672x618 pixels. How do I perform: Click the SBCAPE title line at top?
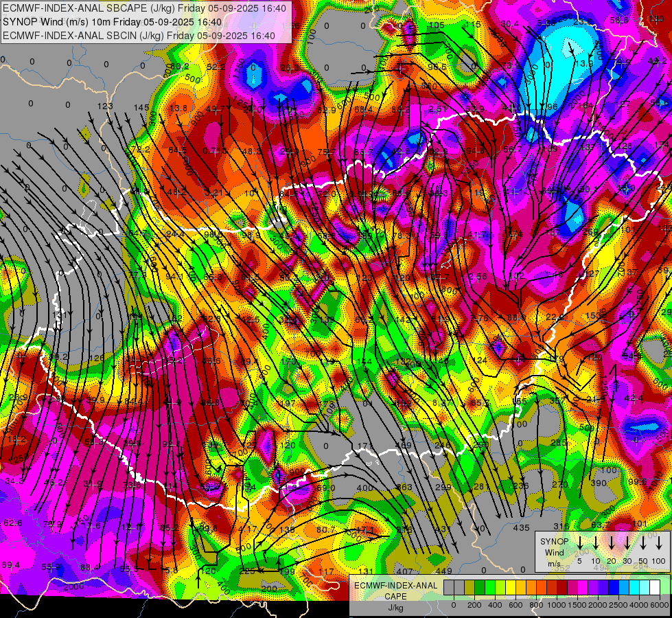(x=144, y=8)
